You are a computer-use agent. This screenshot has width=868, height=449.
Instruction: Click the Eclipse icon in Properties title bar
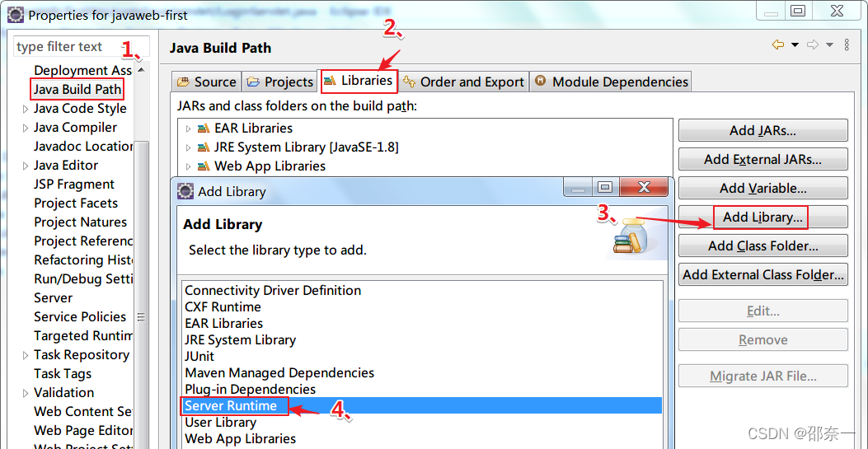click(x=16, y=14)
